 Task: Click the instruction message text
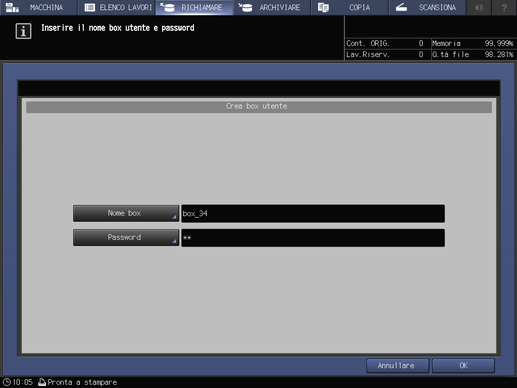pos(118,28)
